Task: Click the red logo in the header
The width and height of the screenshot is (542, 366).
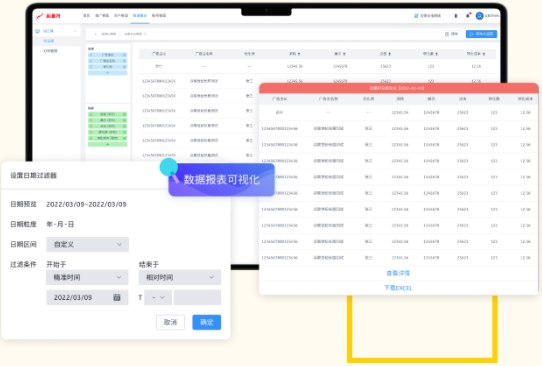Action: point(49,16)
